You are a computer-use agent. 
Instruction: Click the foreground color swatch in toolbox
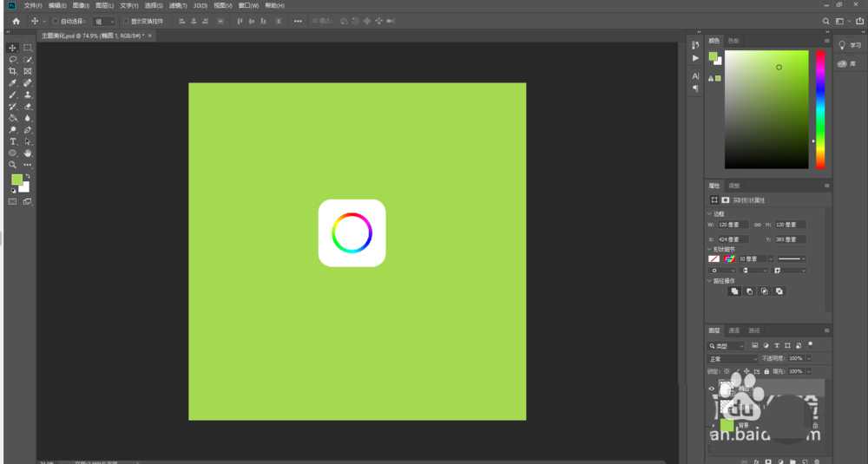tap(16, 180)
